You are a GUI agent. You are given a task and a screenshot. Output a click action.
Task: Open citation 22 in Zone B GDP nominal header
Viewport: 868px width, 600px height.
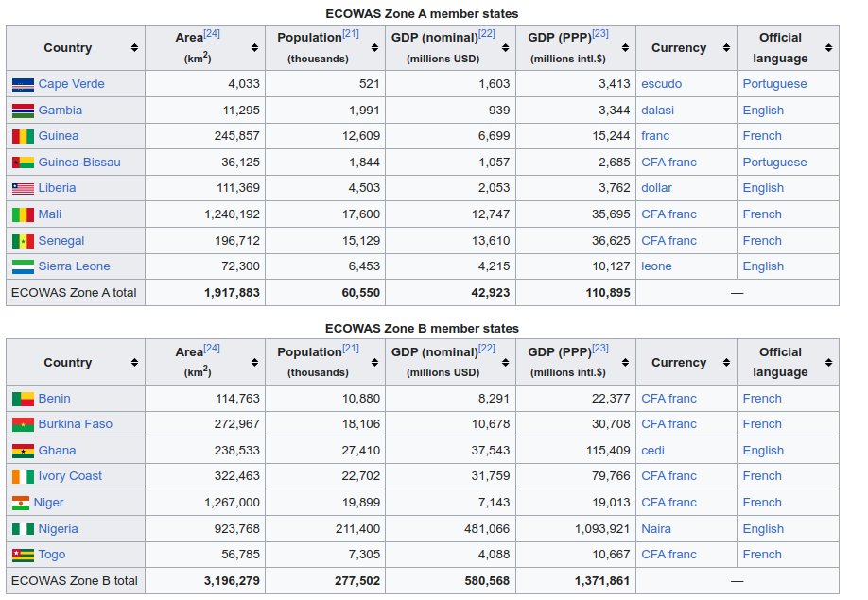[487, 349]
